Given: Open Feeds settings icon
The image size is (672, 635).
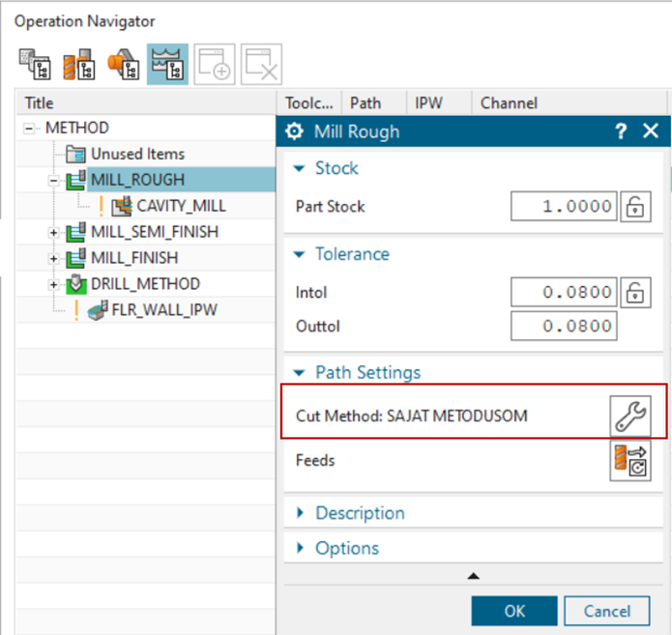Looking at the screenshot, I should 630,460.
